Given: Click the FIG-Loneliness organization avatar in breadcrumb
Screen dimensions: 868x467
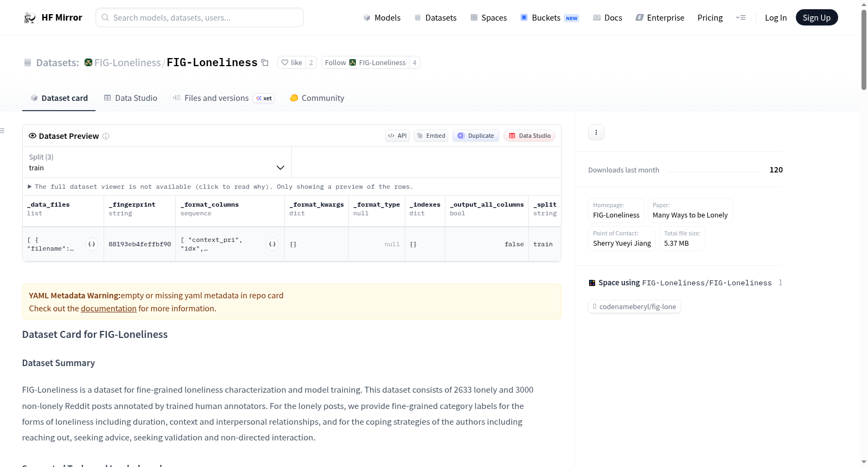Looking at the screenshot, I should 88,62.
